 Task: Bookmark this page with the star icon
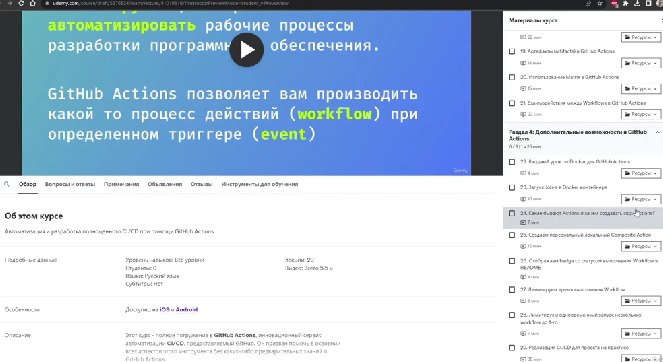tap(600, 3)
